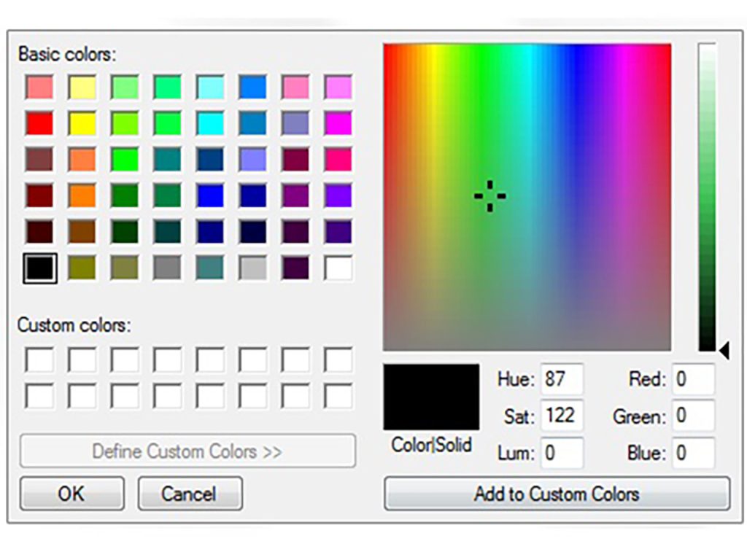Pick the cyan swatch in second row

tap(210, 123)
